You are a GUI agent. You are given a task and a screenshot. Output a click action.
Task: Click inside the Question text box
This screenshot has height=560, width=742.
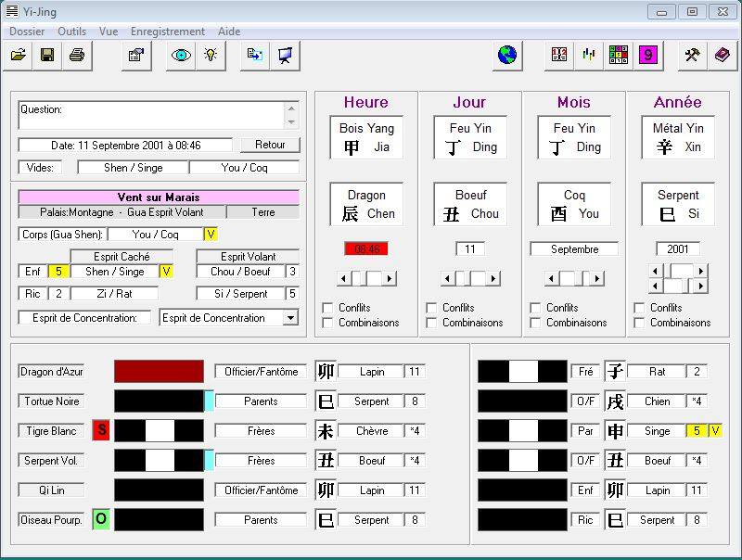151,115
